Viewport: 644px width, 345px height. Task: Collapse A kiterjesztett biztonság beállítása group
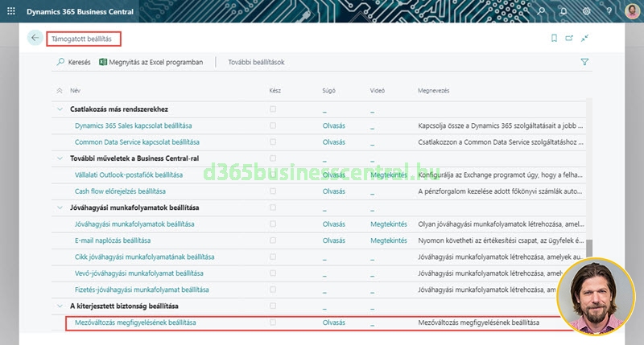pos(60,306)
